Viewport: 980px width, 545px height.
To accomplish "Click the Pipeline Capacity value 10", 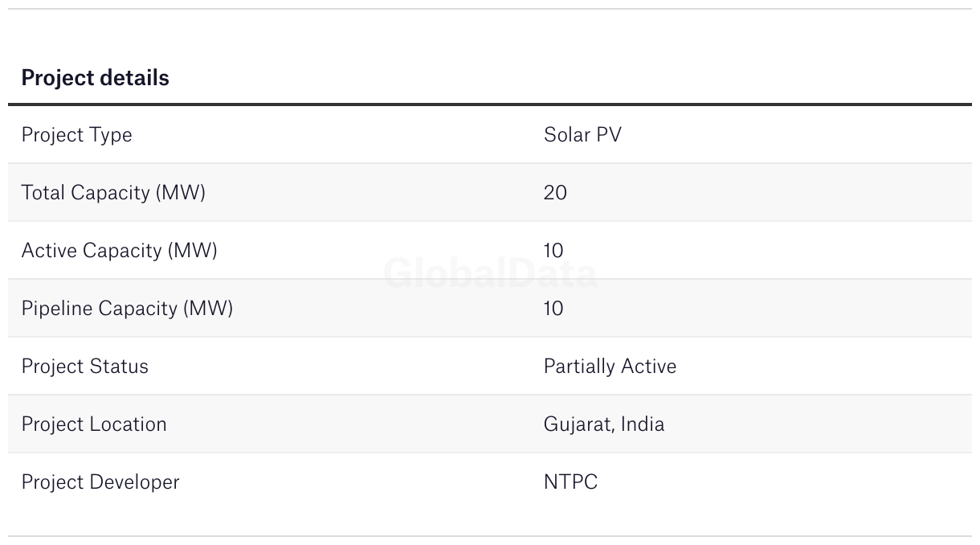I will [553, 309].
